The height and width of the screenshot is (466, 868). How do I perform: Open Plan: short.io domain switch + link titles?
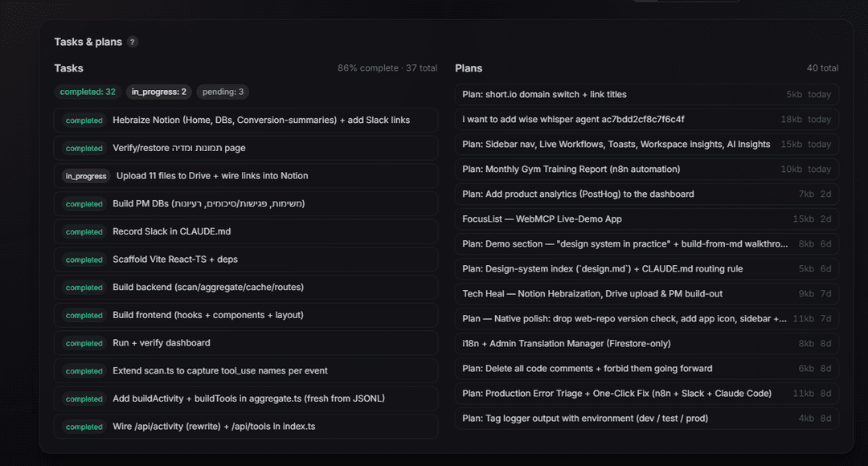coord(646,95)
